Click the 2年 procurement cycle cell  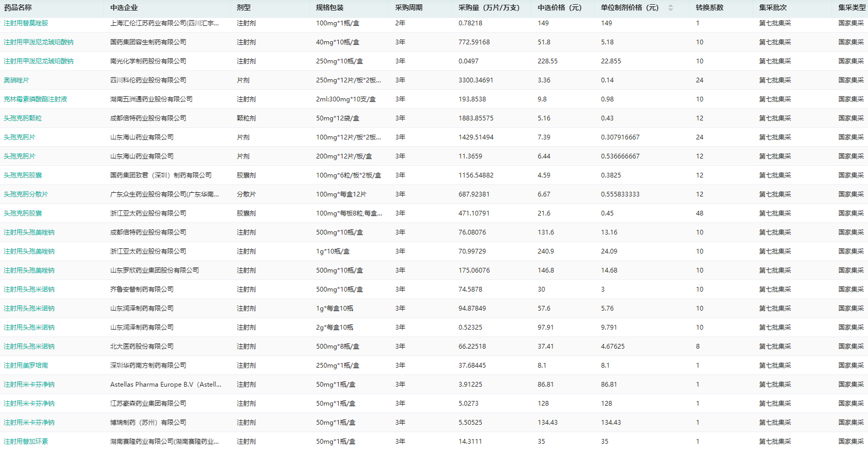click(x=400, y=23)
